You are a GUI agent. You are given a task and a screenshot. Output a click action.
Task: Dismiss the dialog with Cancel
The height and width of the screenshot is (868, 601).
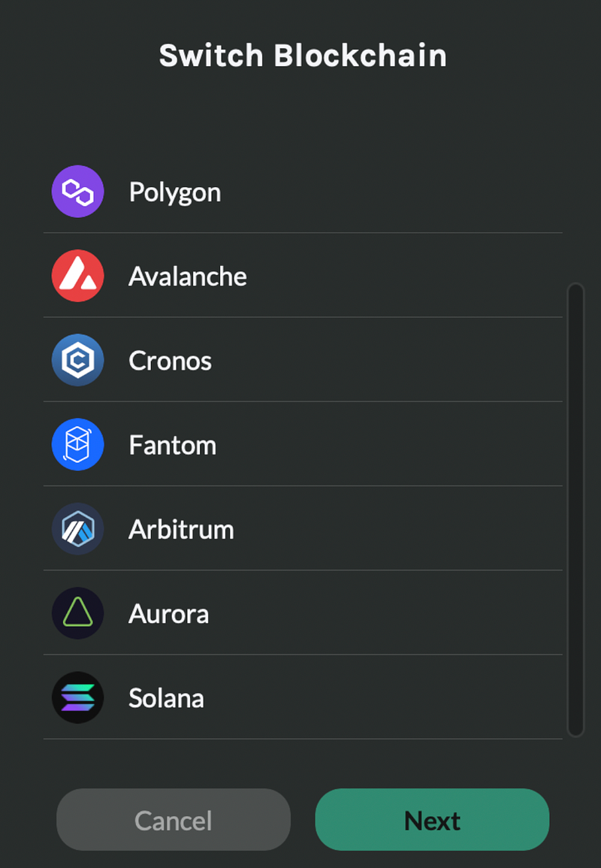coord(174,820)
